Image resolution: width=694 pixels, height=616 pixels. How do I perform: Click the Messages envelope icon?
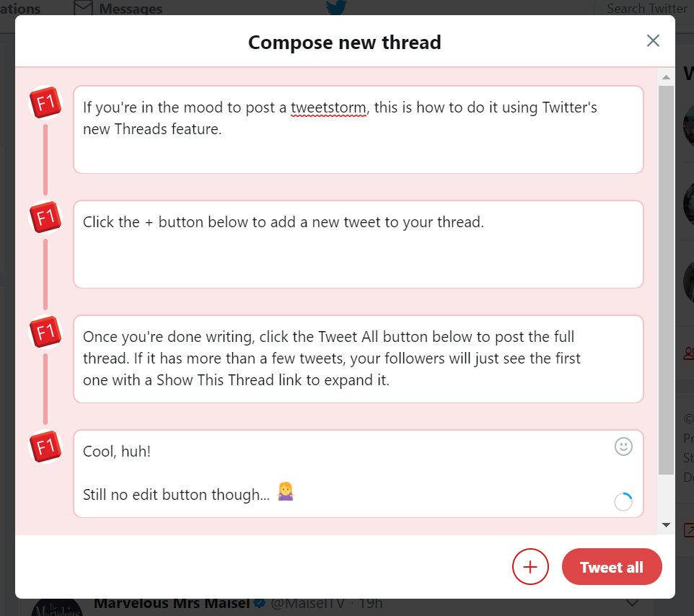coord(83,7)
